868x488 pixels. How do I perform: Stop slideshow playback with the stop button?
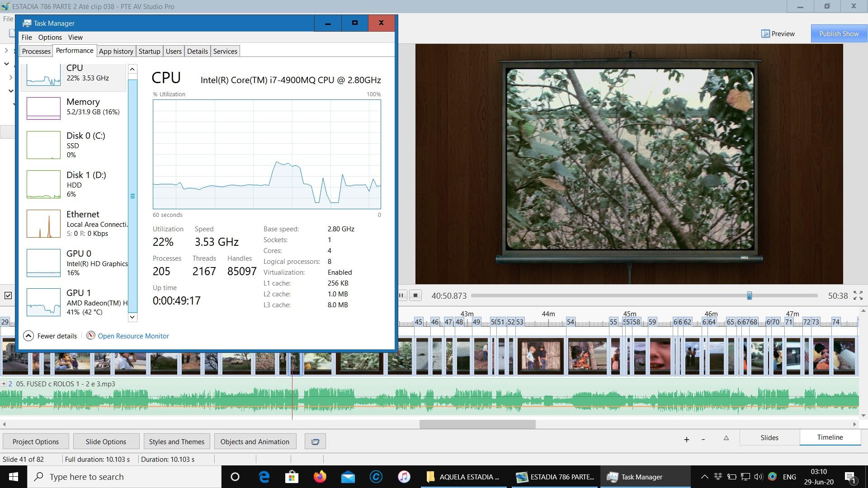coord(415,296)
